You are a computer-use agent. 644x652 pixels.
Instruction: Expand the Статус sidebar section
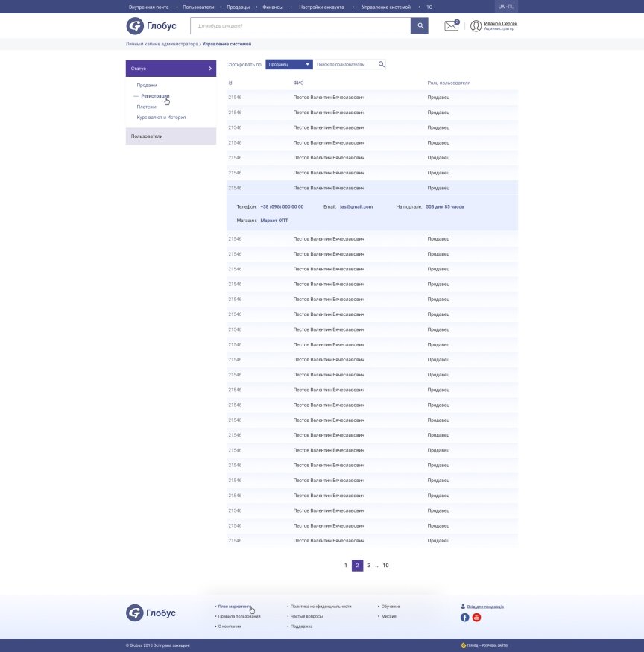click(x=171, y=69)
